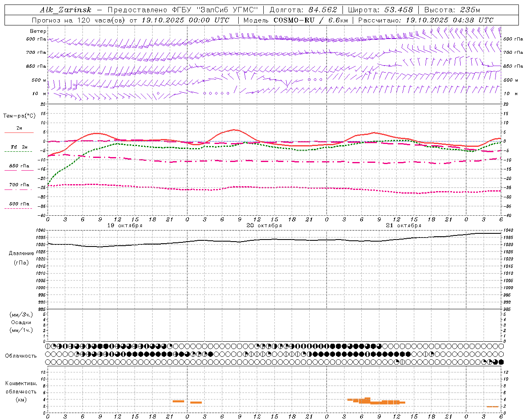This screenshot has width=525, height=420.
Task: Click the date label 20 октября
Action: (x=264, y=226)
